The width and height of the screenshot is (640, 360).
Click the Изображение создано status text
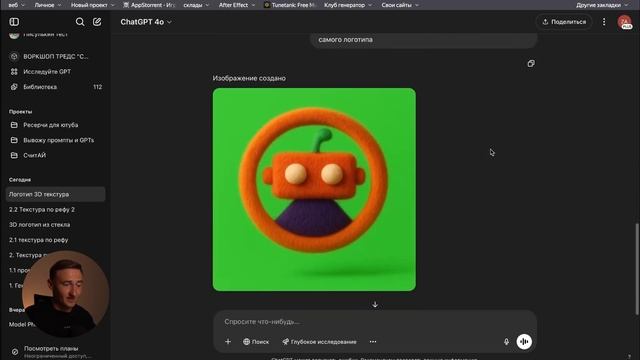(x=249, y=78)
